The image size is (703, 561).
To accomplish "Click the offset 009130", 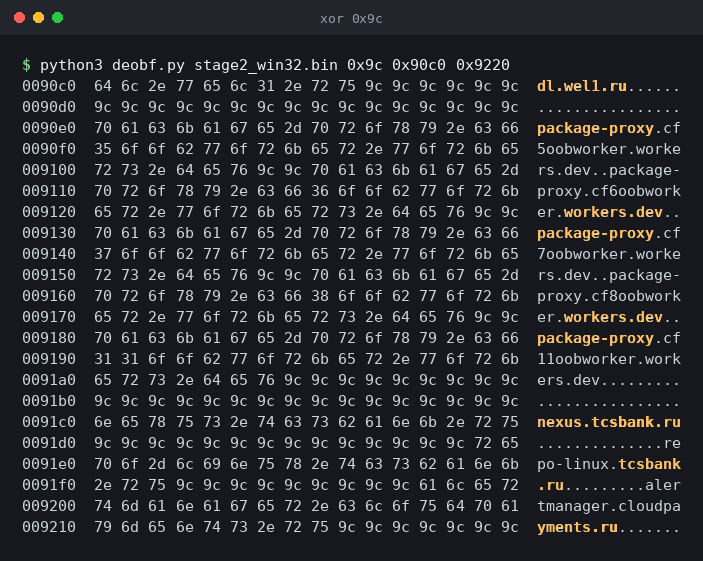I will click(49, 233).
